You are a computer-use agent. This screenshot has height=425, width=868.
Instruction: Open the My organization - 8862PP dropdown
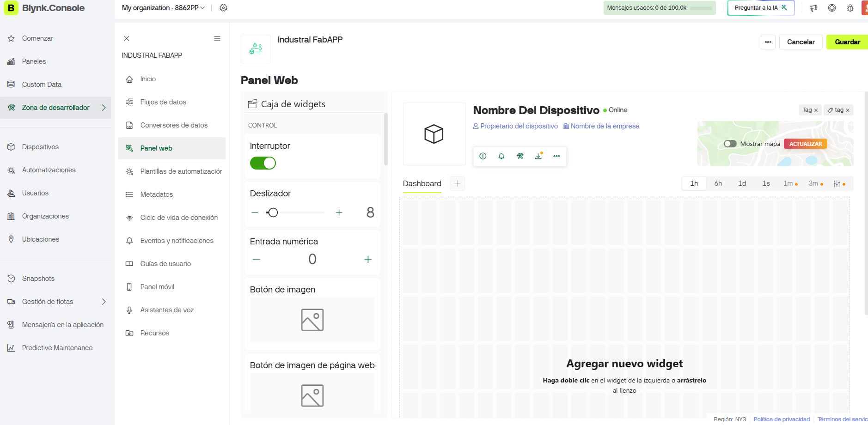click(164, 8)
